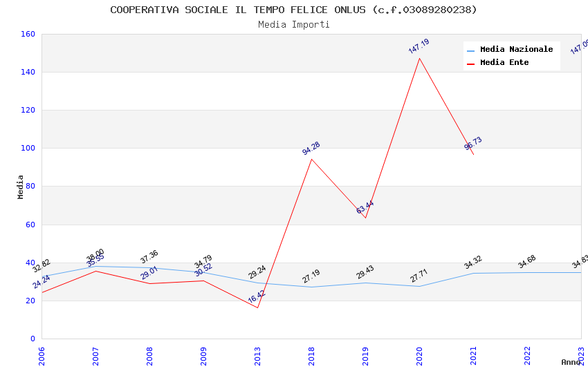
Task: Click the 35.55 data label at 2007
Action: tap(95, 260)
